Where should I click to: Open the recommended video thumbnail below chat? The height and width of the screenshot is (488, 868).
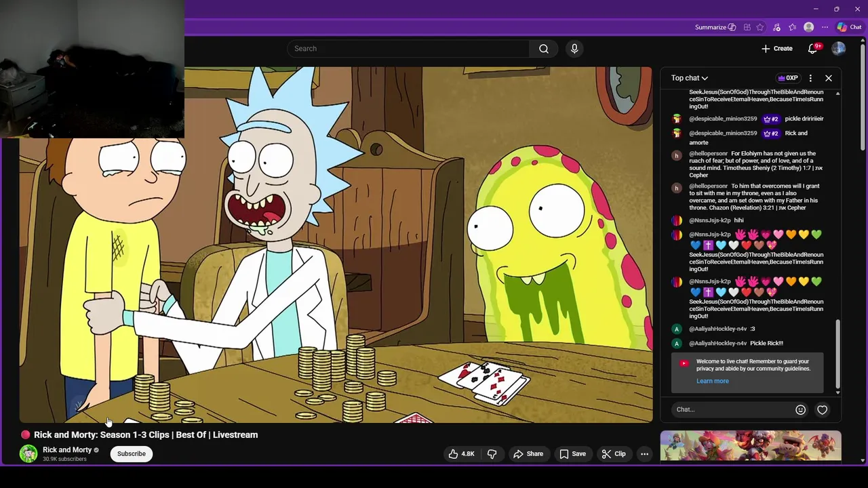click(751, 446)
